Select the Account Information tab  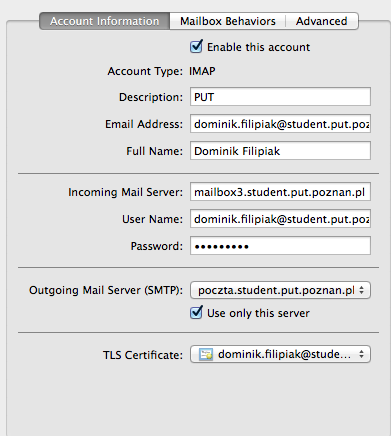(105, 21)
